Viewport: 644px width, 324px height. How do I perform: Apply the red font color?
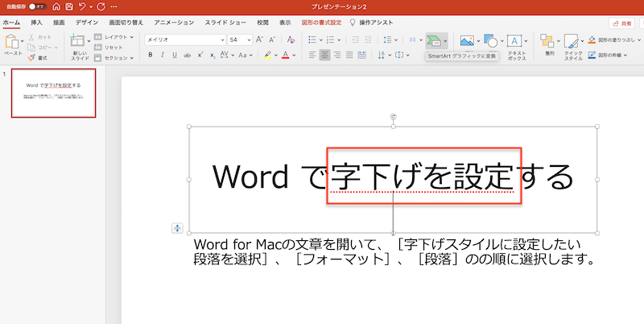coord(286,55)
